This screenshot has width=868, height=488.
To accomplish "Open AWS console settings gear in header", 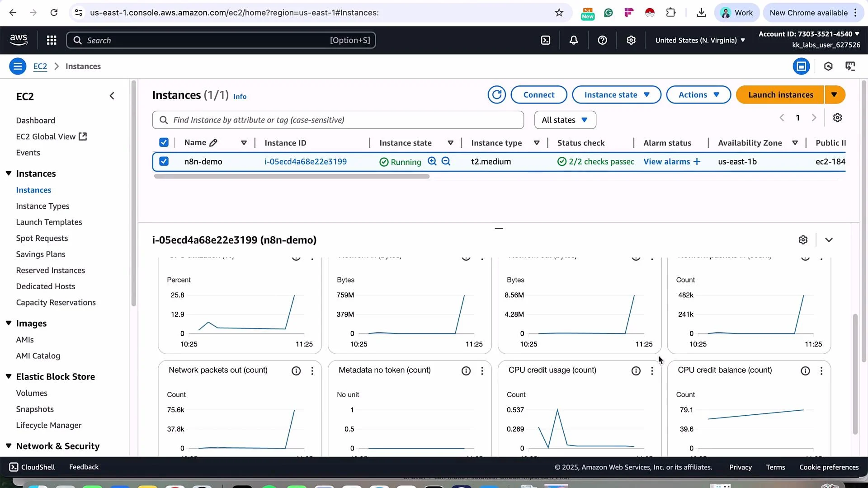I will point(631,40).
